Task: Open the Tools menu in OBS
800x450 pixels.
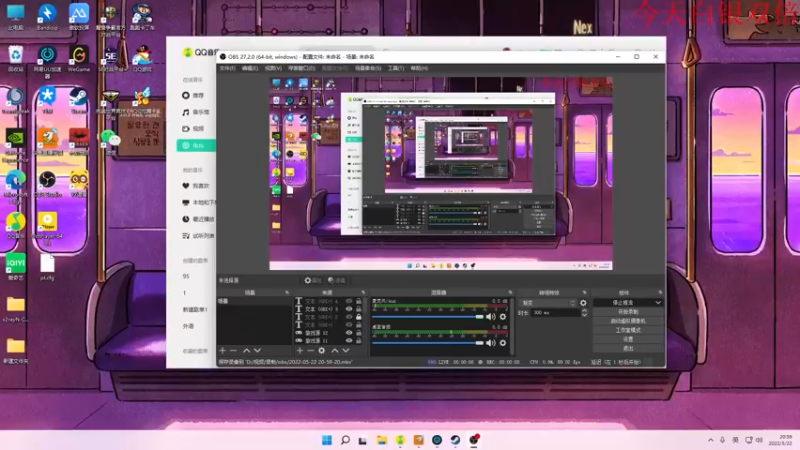Action: (x=396, y=68)
